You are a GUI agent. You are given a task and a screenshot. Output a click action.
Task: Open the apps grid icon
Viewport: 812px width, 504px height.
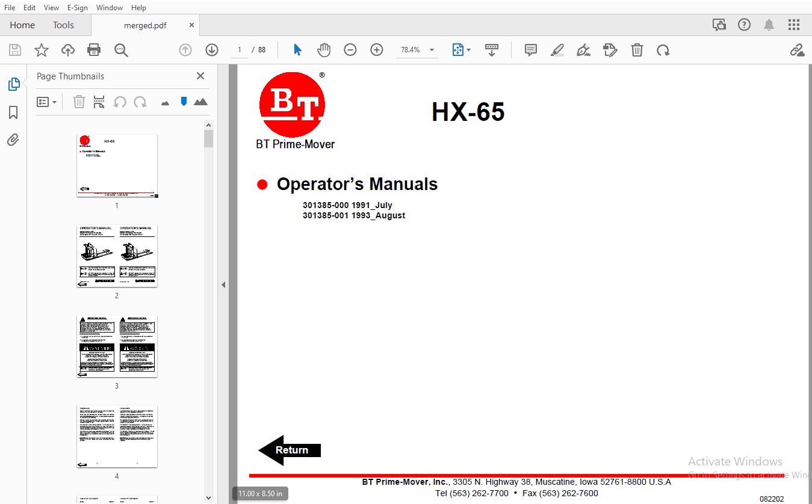coord(794,25)
